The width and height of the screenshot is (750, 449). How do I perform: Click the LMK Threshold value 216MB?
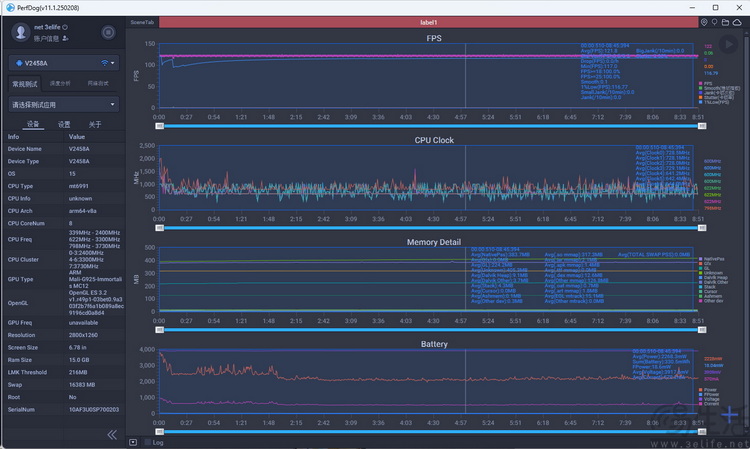(78, 372)
